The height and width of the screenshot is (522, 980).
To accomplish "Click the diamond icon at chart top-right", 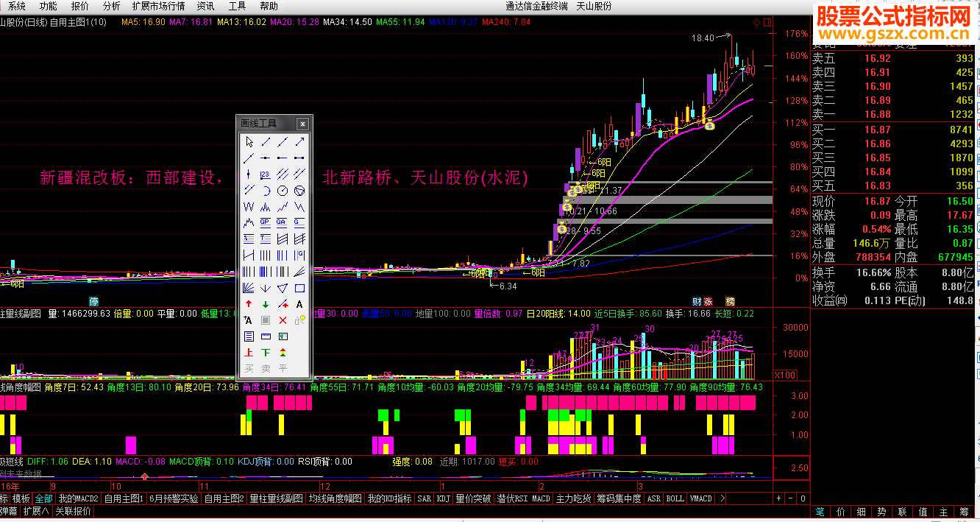I will pyautogui.click(x=757, y=23).
